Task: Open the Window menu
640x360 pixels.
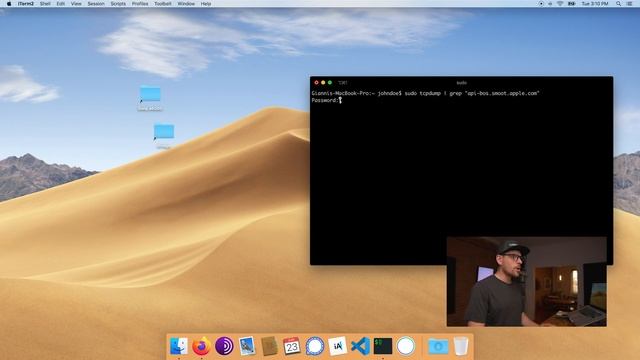Action: (x=186, y=4)
